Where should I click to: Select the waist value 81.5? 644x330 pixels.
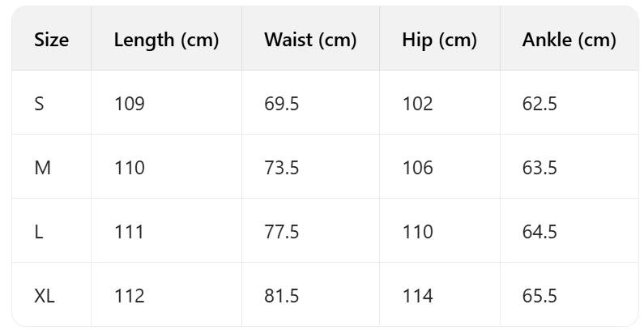tap(282, 296)
